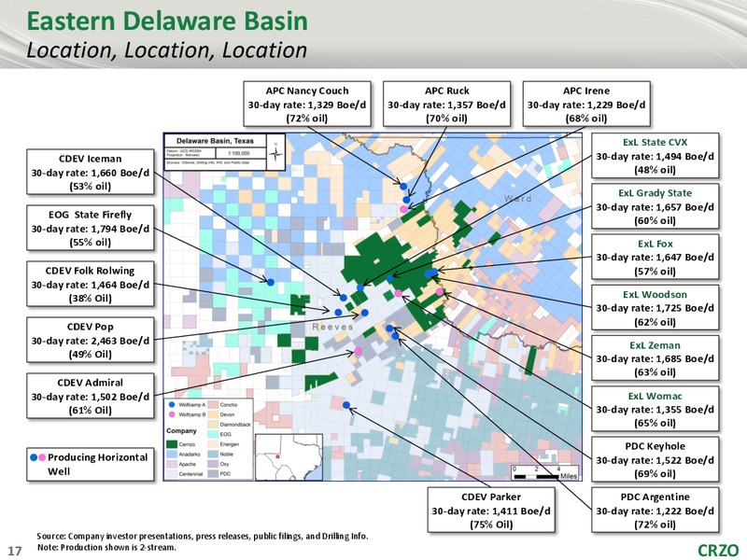Click the Ward county label on map
This screenshot has width=747, height=560.
[518, 199]
